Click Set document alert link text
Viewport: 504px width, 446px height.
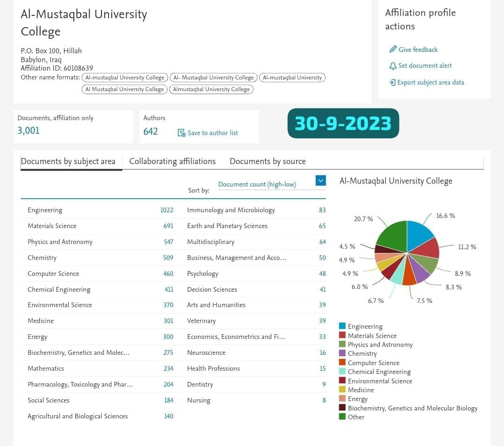point(425,65)
